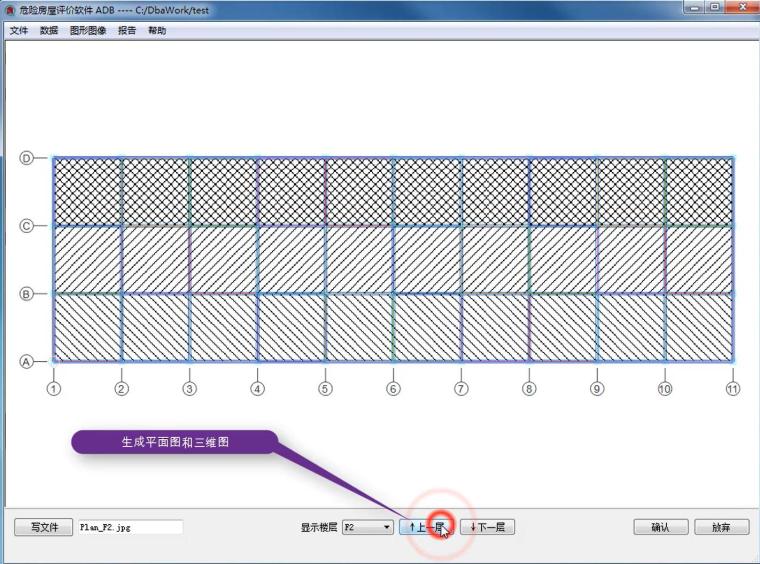Open the 数据 menu
The width and height of the screenshot is (760, 564).
(49, 31)
